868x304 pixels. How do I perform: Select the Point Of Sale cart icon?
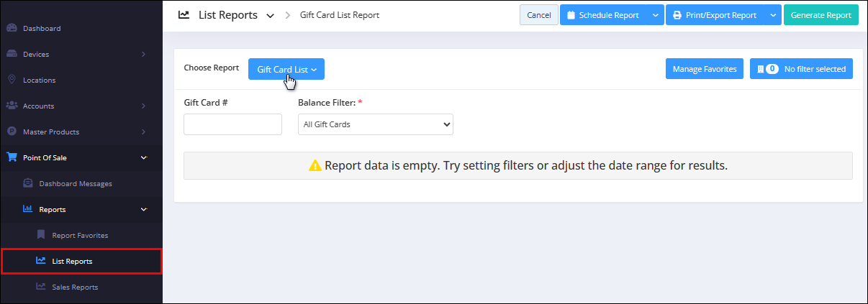click(x=12, y=157)
